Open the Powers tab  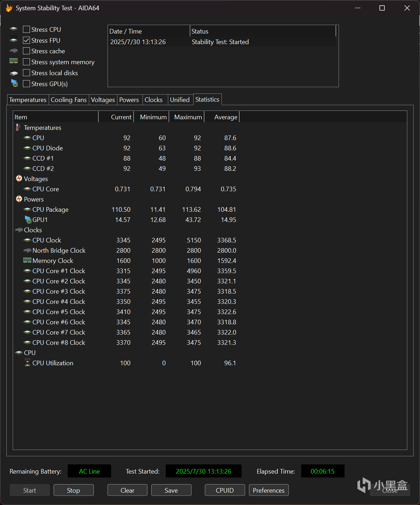[x=129, y=100]
